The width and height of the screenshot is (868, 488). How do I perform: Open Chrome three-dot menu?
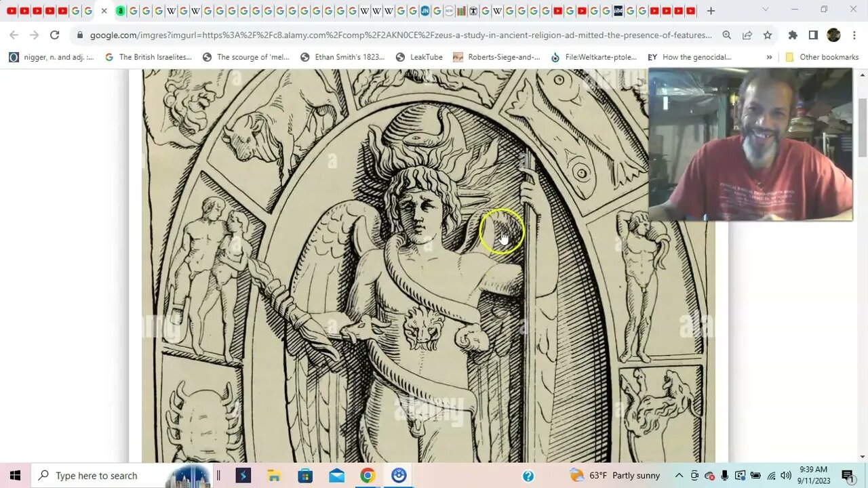(x=854, y=35)
